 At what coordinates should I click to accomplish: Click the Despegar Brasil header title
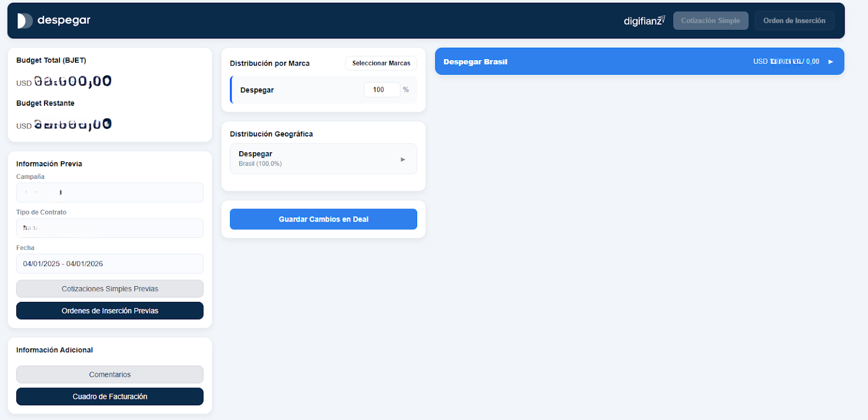coord(475,62)
